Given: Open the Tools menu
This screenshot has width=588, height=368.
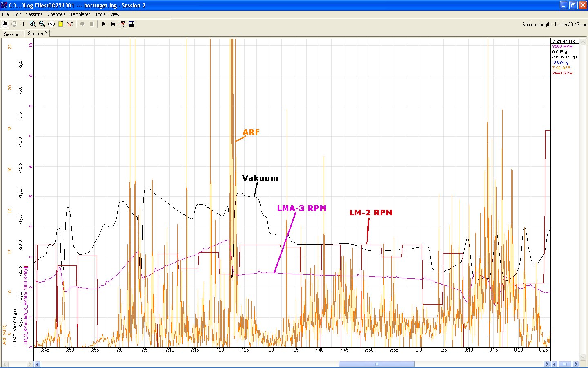Looking at the screenshot, I should [100, 14].
